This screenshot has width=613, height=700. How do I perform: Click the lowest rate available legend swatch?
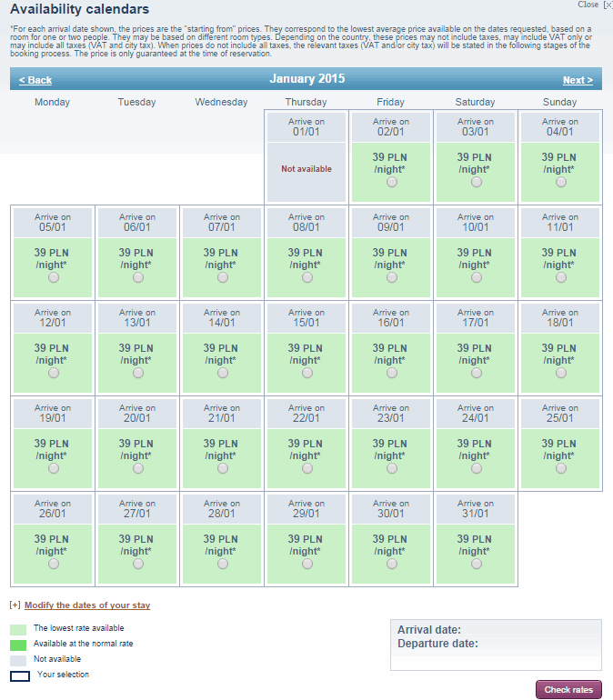(18, 629)
